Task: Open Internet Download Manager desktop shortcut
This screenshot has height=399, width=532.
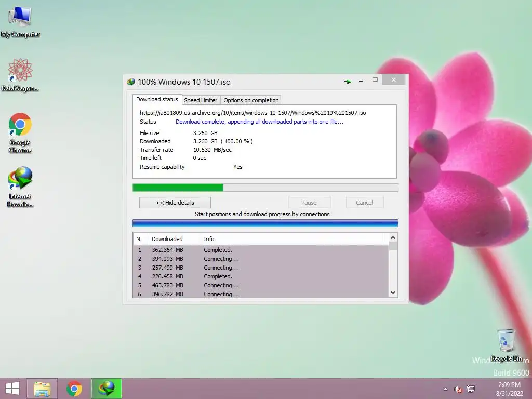Action: click(20, 187)
